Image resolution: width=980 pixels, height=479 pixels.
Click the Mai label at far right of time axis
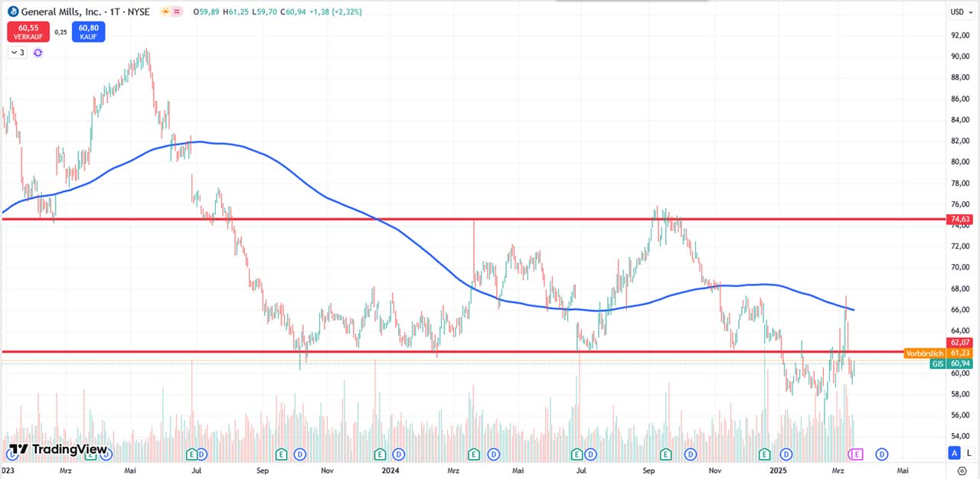[x=903, y=469]
